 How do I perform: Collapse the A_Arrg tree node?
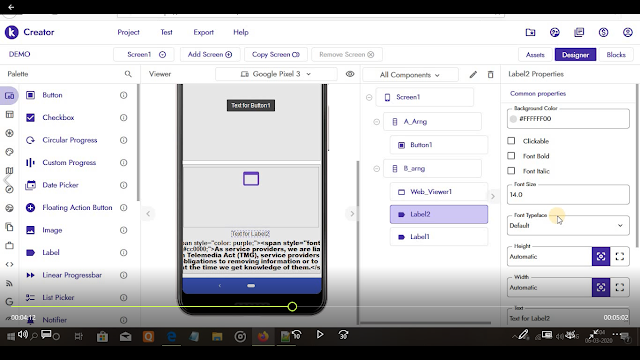(376, 122)
